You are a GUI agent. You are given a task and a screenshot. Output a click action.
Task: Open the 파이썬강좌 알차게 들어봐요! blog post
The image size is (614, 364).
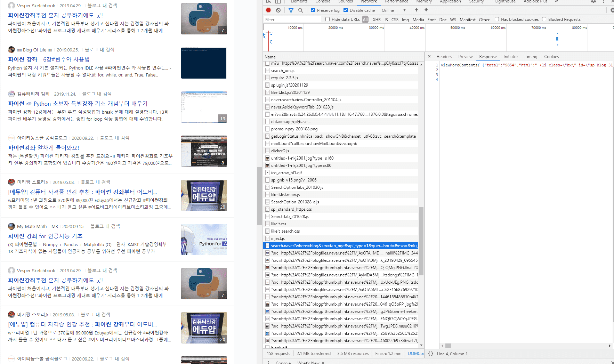click(x=43, y=148)
